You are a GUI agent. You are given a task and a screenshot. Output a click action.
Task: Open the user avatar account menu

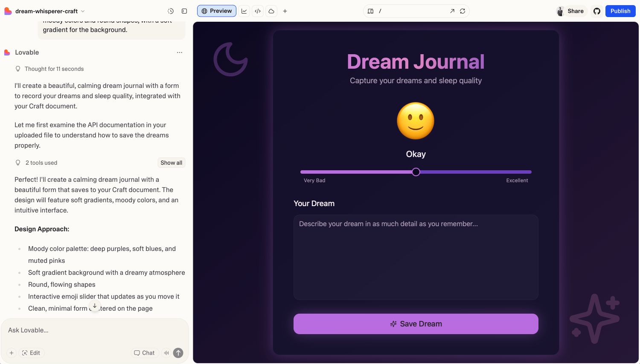(x=559, y=11)
